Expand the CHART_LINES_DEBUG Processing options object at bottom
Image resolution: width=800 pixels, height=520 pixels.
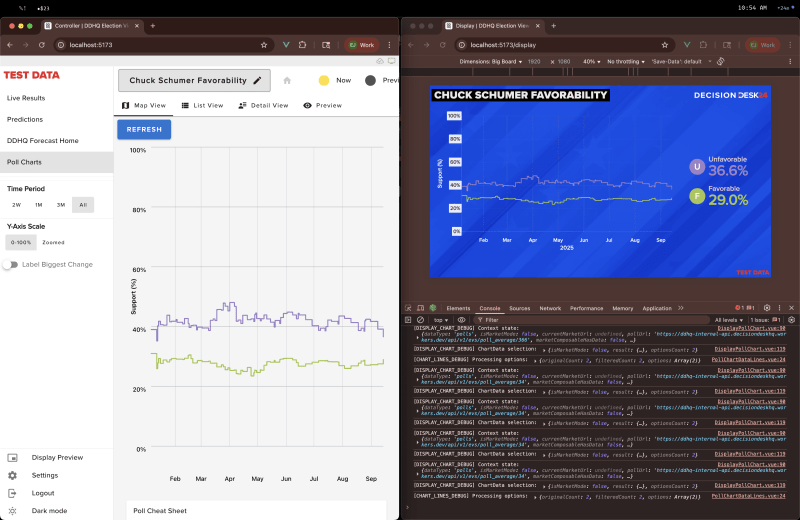pos(536,497)
